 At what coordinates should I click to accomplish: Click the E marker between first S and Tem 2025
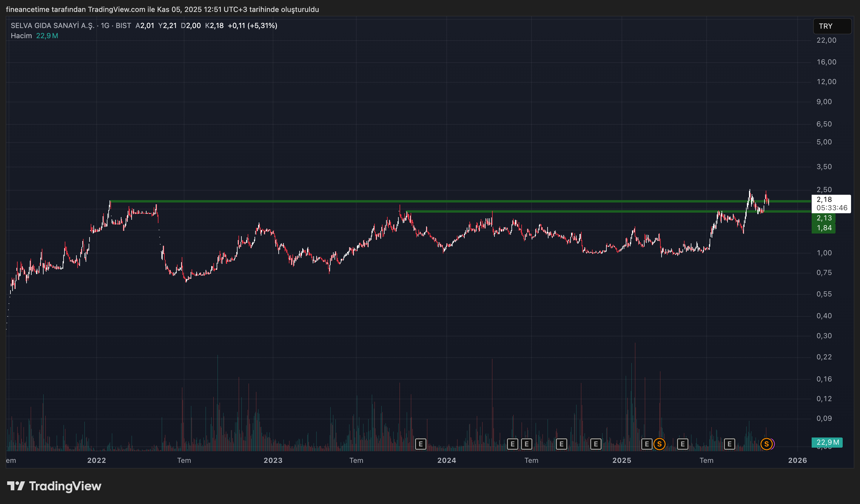pyautogui.click(x=682, y=444)
